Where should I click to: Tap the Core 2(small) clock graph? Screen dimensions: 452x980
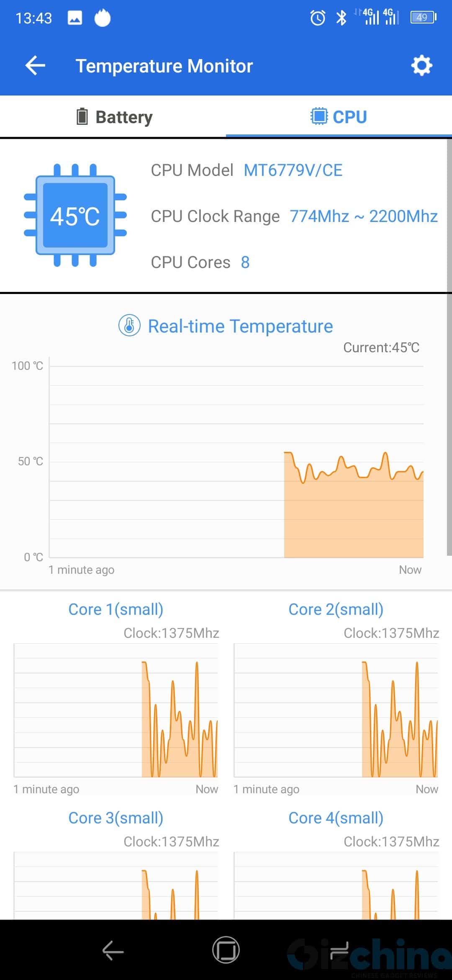(x=336, y=710)
